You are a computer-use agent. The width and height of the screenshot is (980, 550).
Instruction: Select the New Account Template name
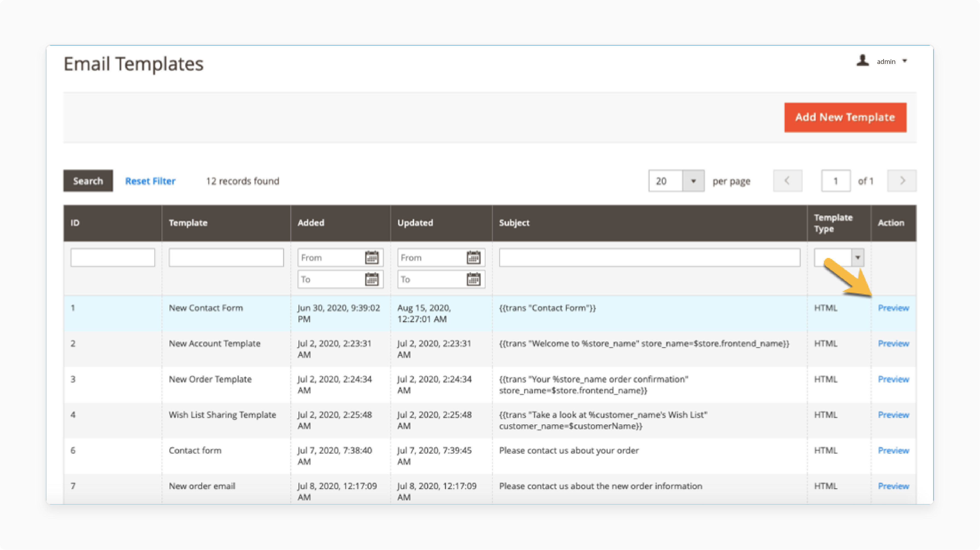coord(215,344)
